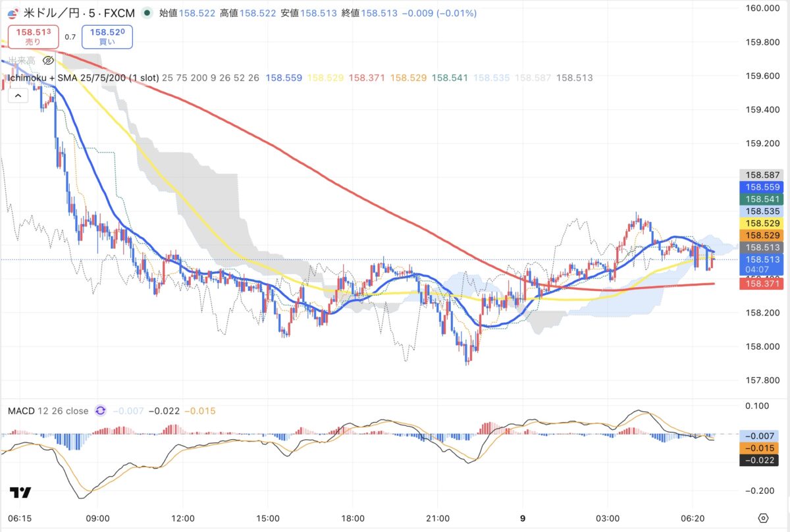Open chart settings hexagon gear icon
This screenshot has height=532, width=790.
(x=763, y=518)
